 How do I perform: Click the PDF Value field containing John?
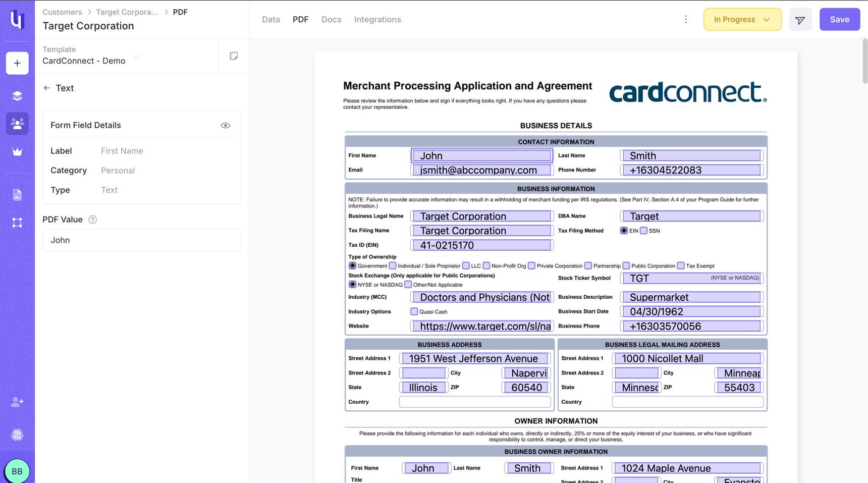(x=142, y=240)
